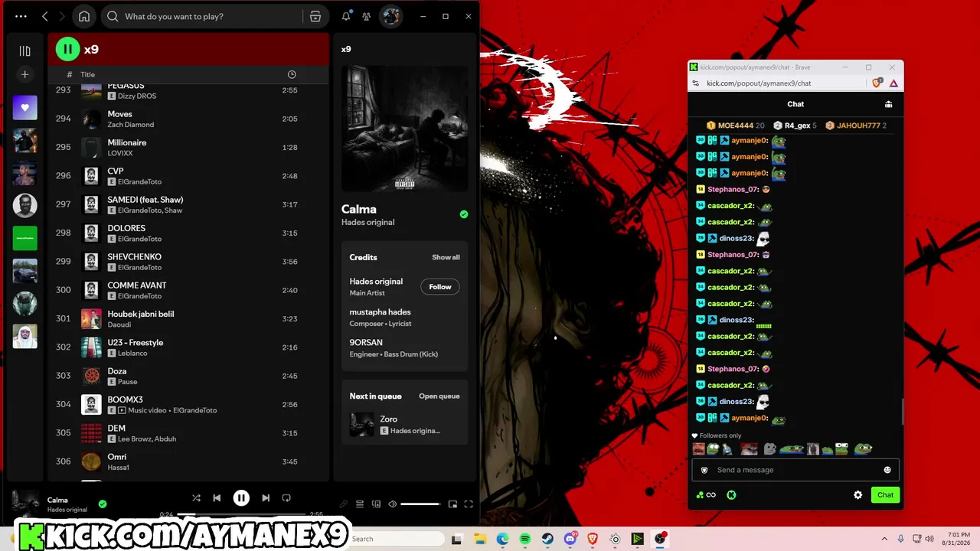This screenshot has height=551, width=980.
Task: Open Spotify browse icon in search bar
Action: [x=315, y=16]
